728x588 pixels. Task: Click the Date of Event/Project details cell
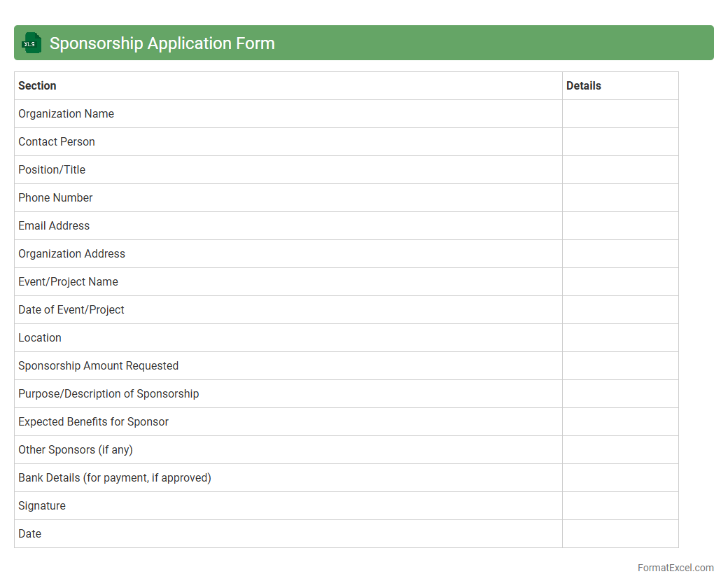coord(619,309)
